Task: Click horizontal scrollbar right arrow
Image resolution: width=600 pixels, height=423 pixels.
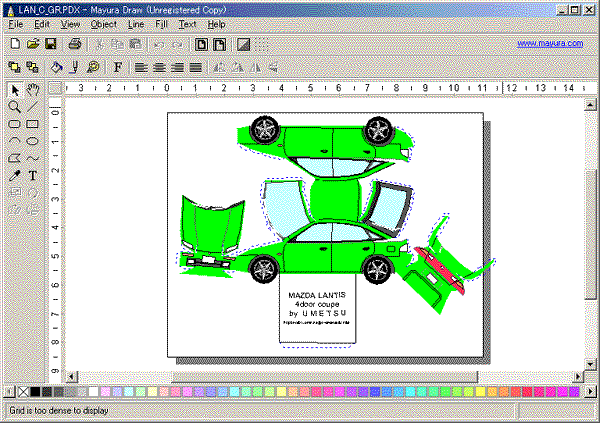Action: (x=578, y=377)
